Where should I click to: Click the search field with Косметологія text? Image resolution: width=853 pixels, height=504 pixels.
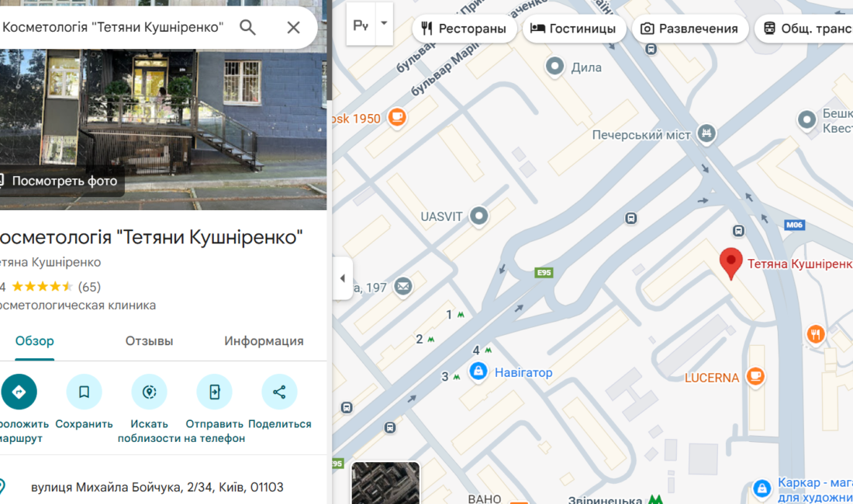113,27
